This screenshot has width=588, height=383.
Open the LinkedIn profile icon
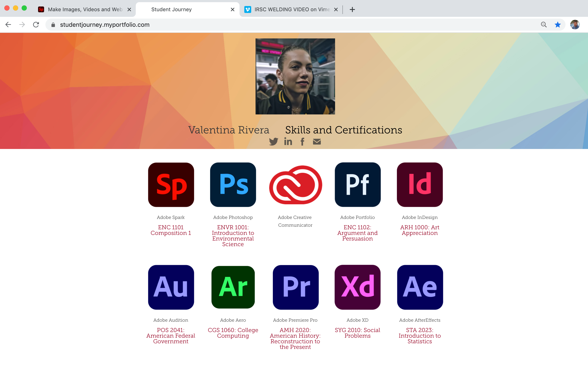(x=288, y=142)
